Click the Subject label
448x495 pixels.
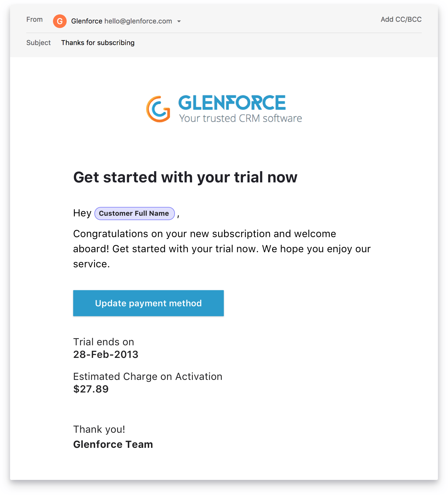point(38,43)
